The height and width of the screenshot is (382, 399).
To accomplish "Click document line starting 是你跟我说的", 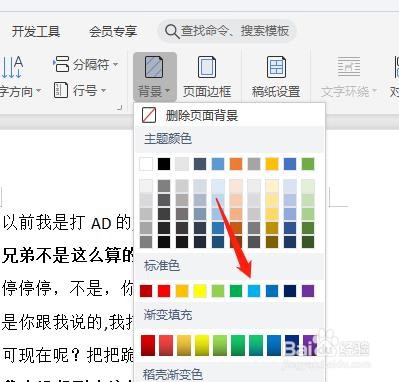I will 68,322.
